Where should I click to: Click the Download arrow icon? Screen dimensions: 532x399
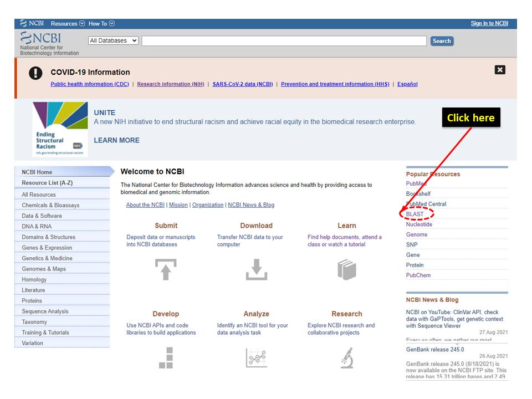[x=256, y=270]
